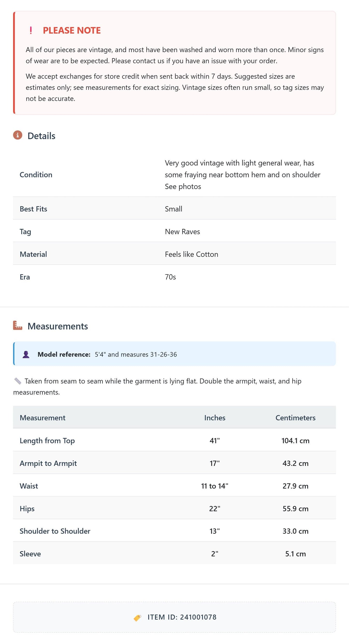The width and height of the screenshot is (349, 644).
Task: Click the Tag value New Raves
Action: 182,231
